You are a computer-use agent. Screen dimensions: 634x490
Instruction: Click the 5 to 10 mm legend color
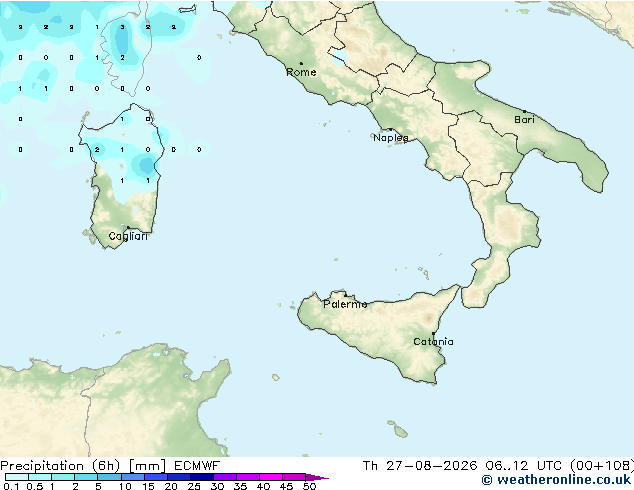click(109, 477)
